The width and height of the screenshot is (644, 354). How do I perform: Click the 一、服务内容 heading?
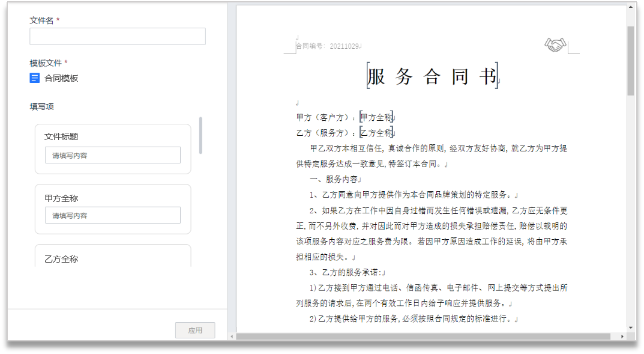pyautogui.click(x=335, y=179)
